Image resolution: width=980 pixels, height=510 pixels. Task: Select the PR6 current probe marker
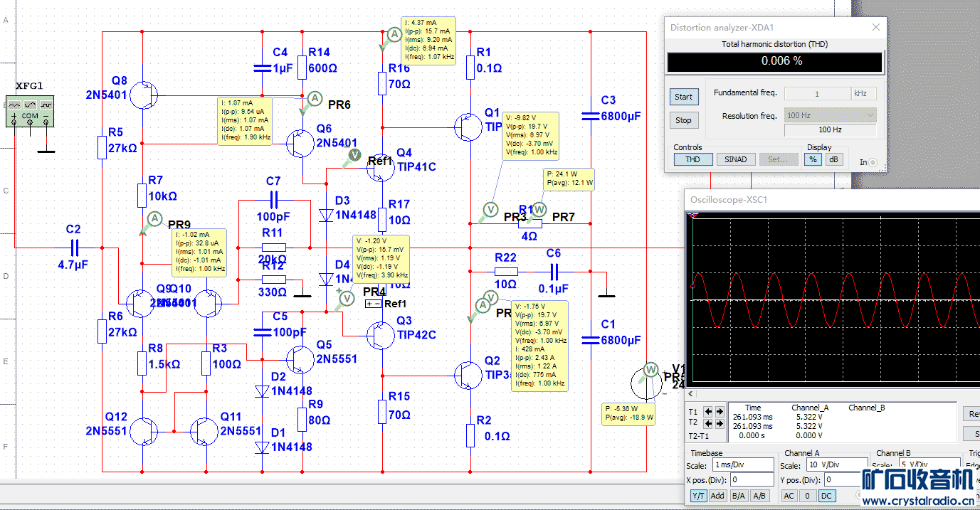pyautogui.click(x=314, y=100)
